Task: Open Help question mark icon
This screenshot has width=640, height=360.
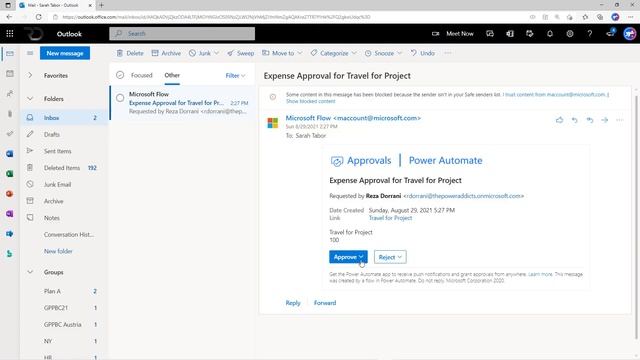Action: click(590, 34)
